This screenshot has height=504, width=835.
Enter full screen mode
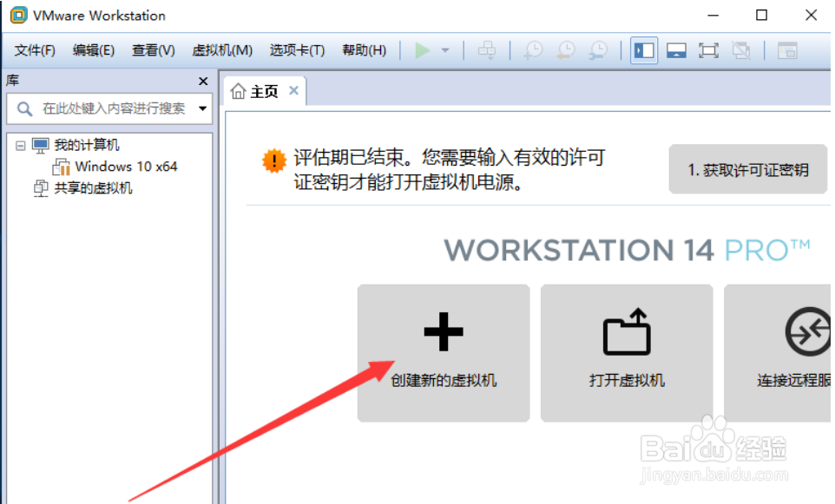[708, 50]
